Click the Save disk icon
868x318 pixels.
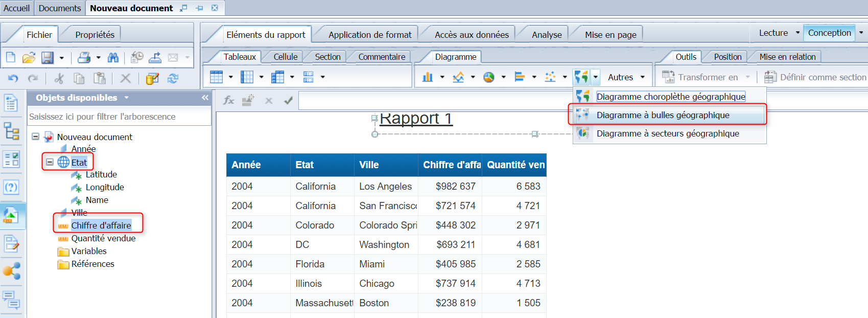point(47,57)
